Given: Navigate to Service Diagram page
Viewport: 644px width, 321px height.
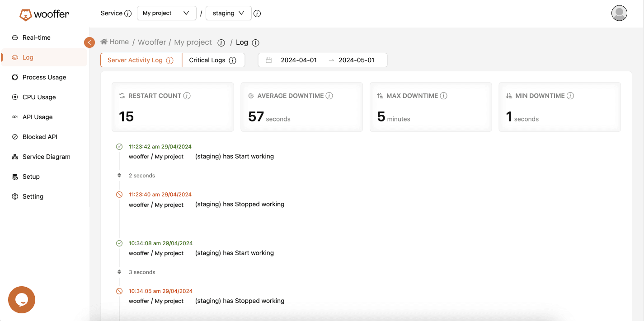Looking at the screenshot, I should click(x=47, y=157).
